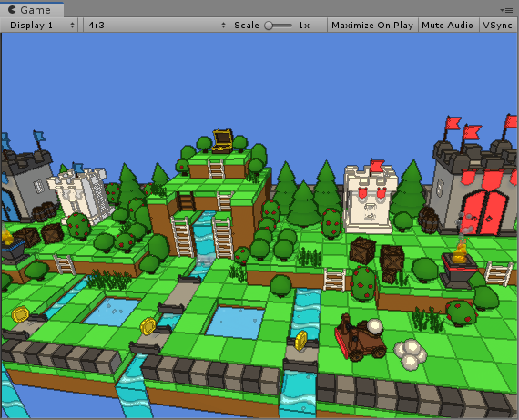Click the golden treasure chest on the hilltop
Viewport: 519px width, 420px height.
pyautogui.click(x=222, y=141)
